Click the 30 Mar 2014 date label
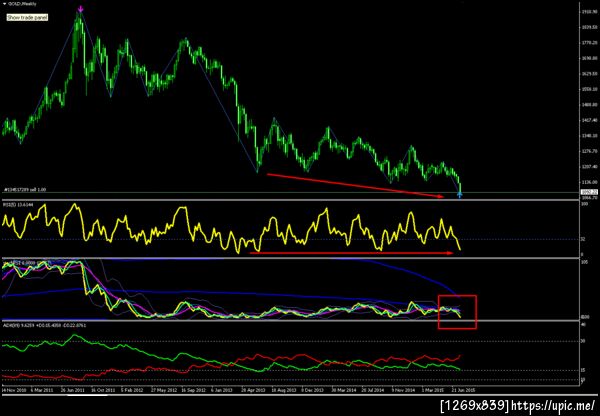 point(344,390)
